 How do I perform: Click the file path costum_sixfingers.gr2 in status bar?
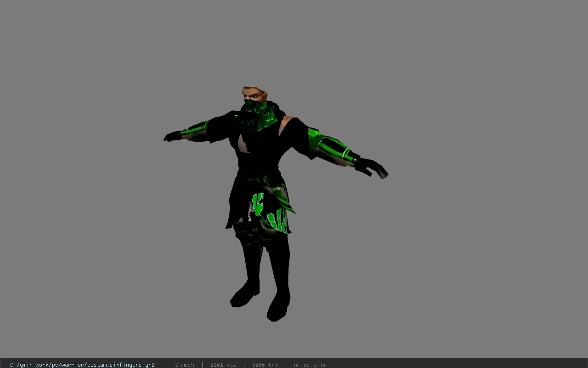pyautogui.click(x=82, y=365)
